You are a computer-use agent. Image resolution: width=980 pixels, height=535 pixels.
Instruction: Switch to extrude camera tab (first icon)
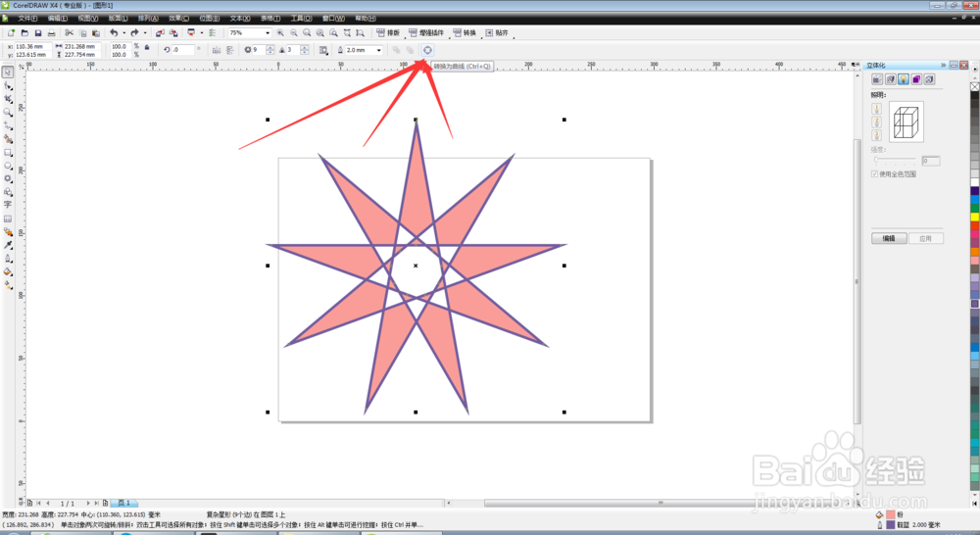[x=877, y=79]
